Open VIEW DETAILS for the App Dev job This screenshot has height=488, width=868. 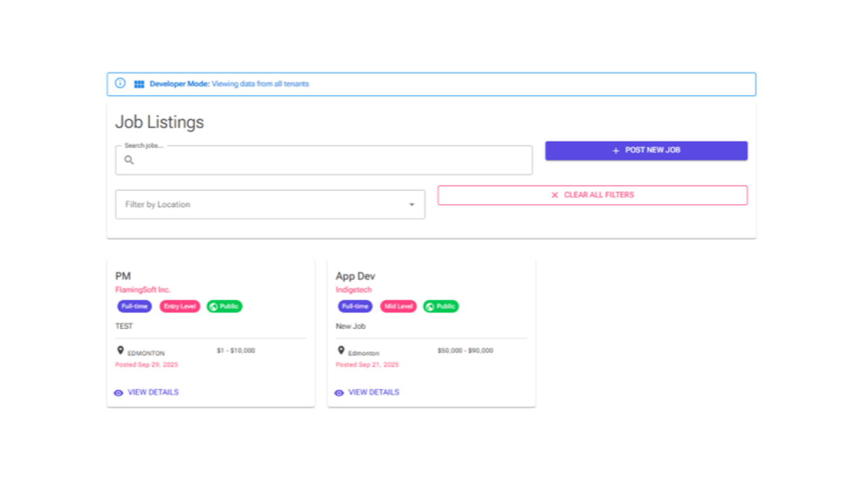pos(374,393)
